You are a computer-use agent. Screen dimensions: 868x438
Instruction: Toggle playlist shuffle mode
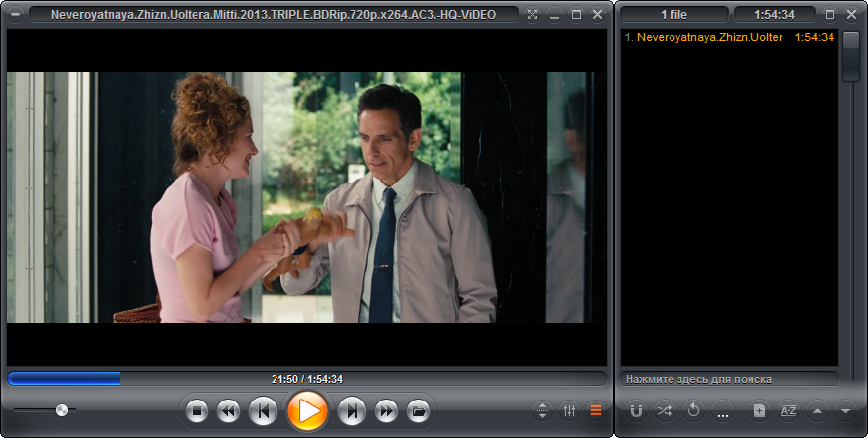(665, 411)
